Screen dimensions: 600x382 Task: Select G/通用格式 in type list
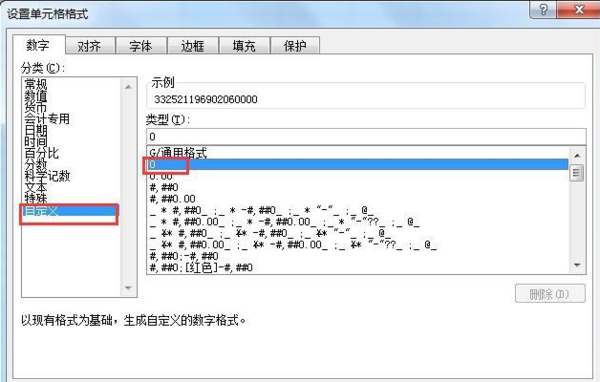click(x=178, y=153)
